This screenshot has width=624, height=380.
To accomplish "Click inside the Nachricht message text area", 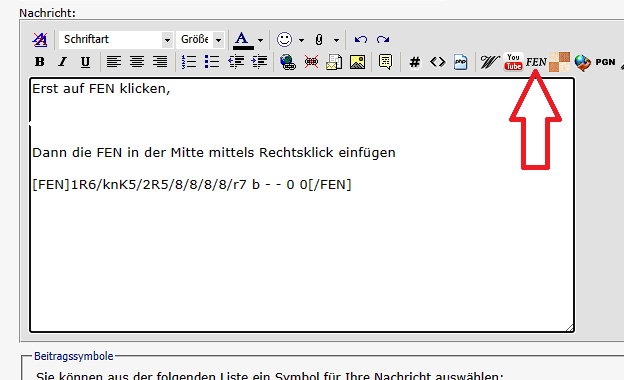I will pyautogui.click(x=302, y=205).
